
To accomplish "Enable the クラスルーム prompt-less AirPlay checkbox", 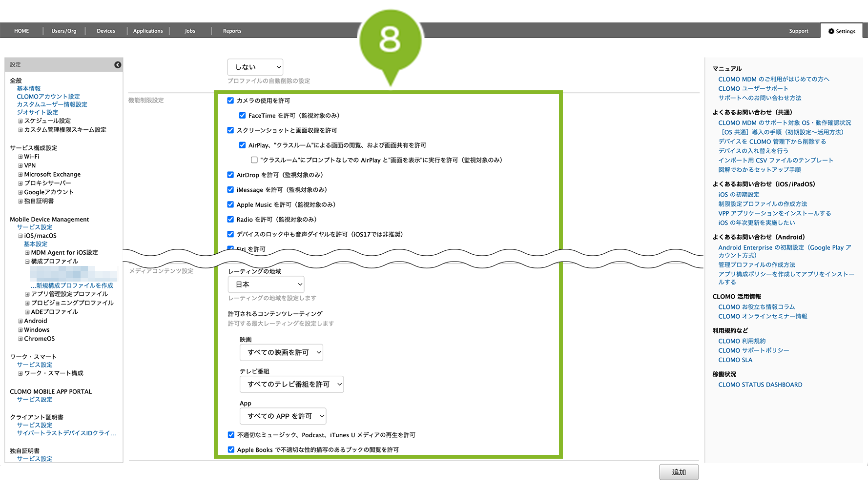I will [x=254, y=160].
